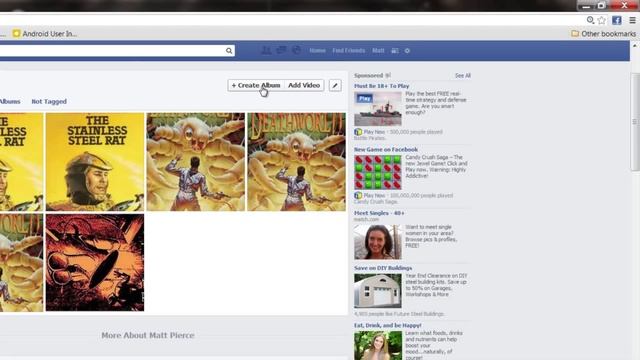640x360 pixels.
Task: Click the Eat, Drink ad woman photo
Action: [378, 345]
